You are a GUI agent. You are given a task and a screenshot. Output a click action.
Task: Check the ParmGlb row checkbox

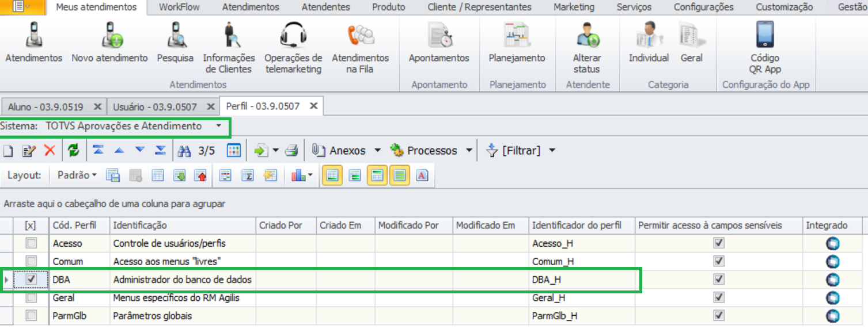pos(31,315)
